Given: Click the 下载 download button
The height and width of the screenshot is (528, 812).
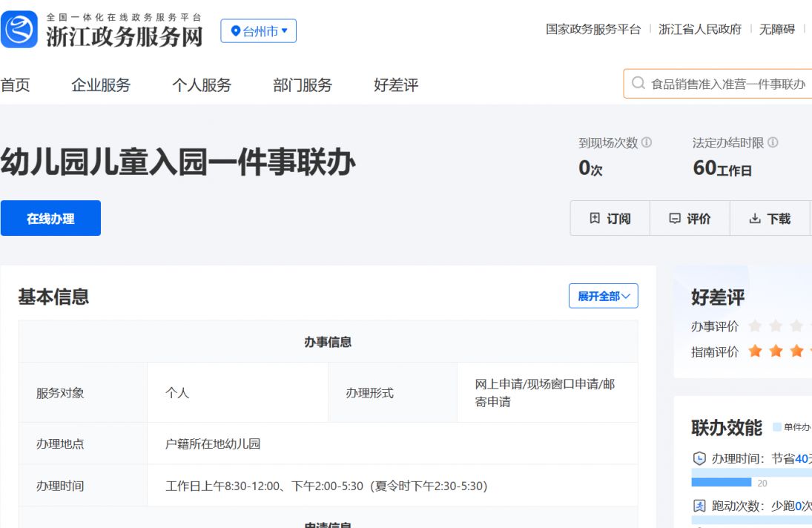Looking at the screenshot, I should pyautogui.click(x=770, y=219).
